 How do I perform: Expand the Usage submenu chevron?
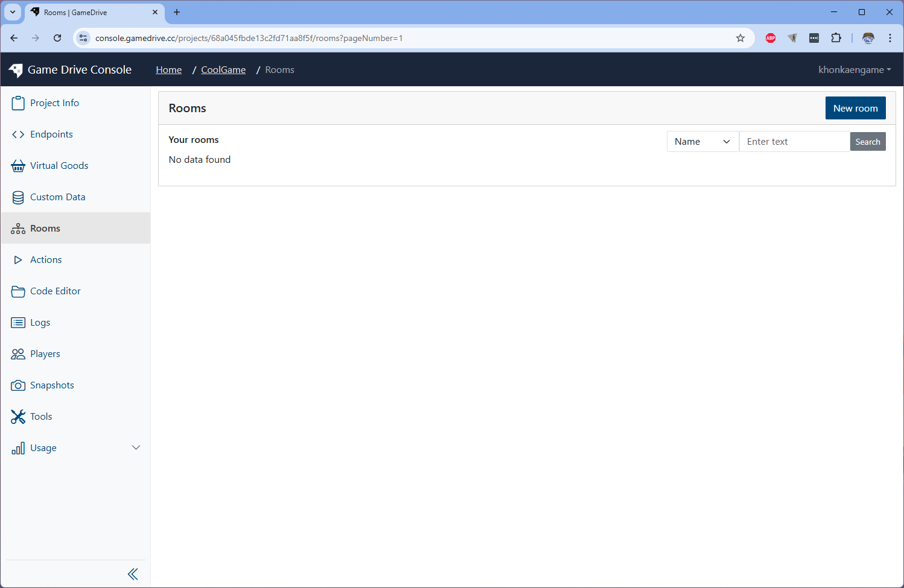136,447
